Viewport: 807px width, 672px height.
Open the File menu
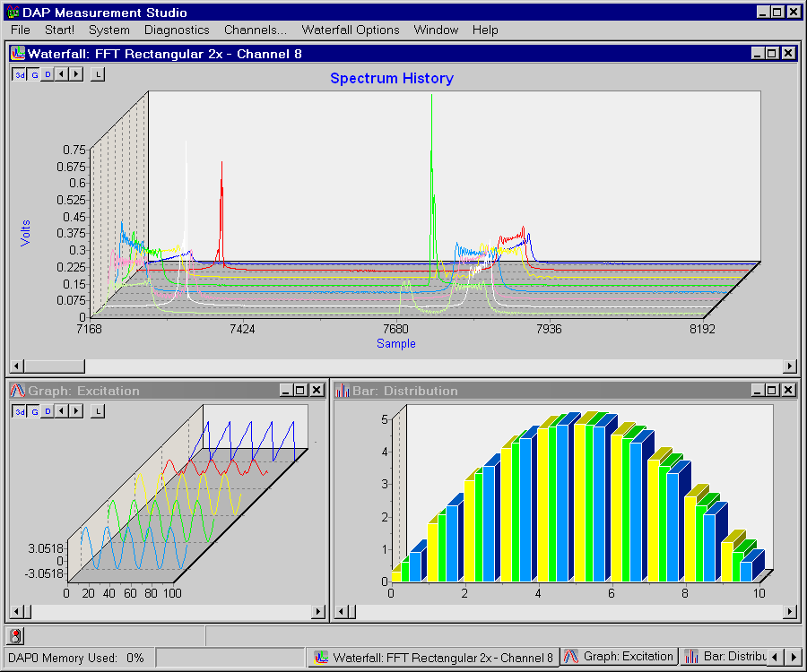click(21, 30)
